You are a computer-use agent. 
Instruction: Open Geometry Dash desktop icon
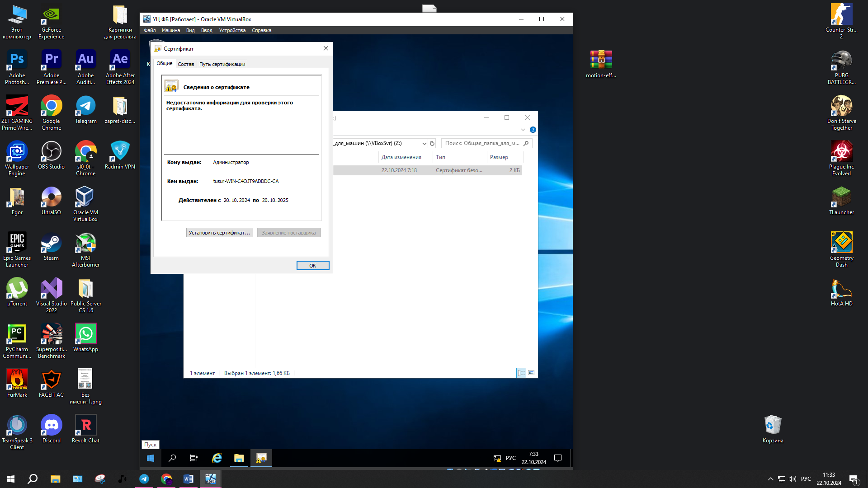[841, 249]
